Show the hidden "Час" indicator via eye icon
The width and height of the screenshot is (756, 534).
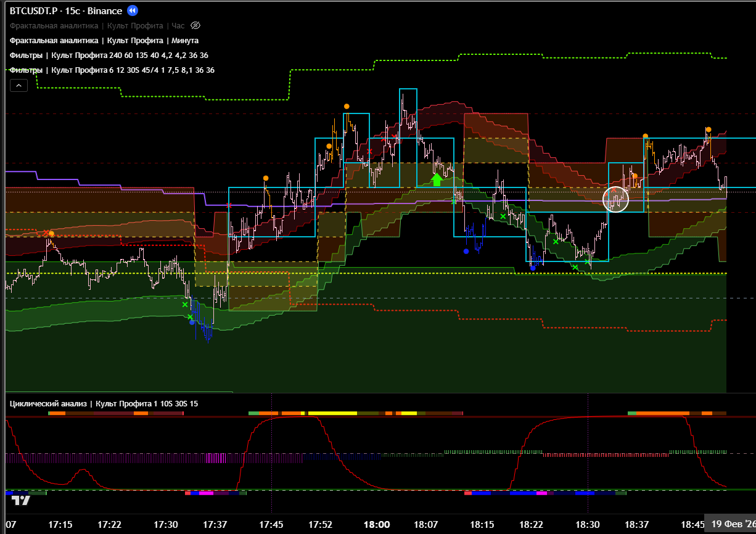pyautogui.click(x=196, y=25)
